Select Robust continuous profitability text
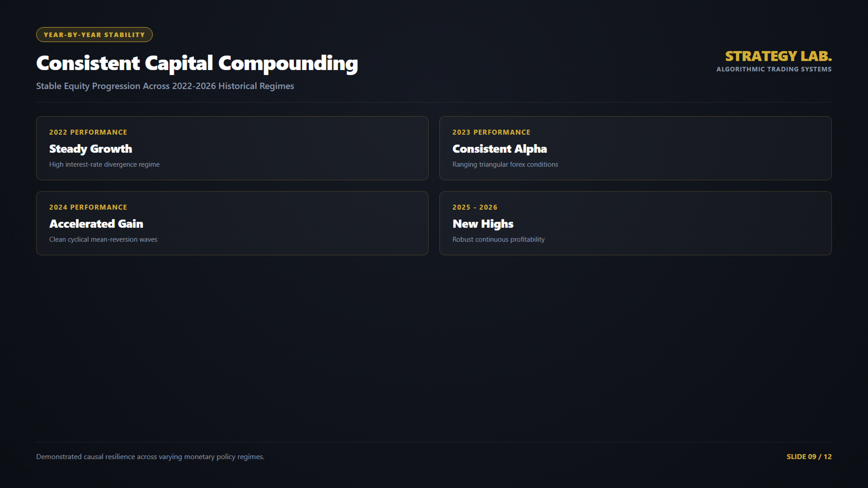 499,239
